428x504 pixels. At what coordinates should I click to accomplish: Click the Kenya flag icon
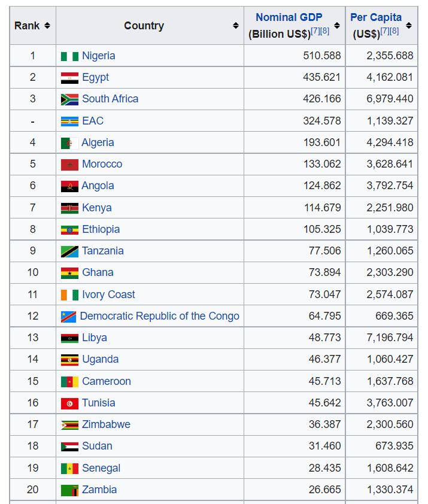tap(69, 208)
